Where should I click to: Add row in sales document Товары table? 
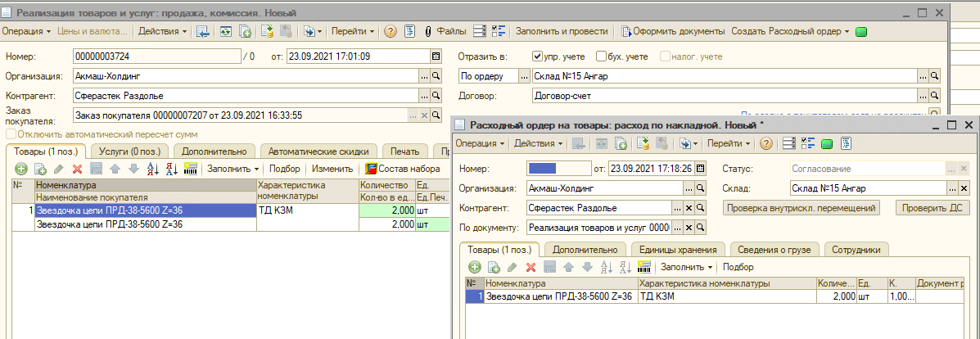pyautogui.click(x=20, y=169)
